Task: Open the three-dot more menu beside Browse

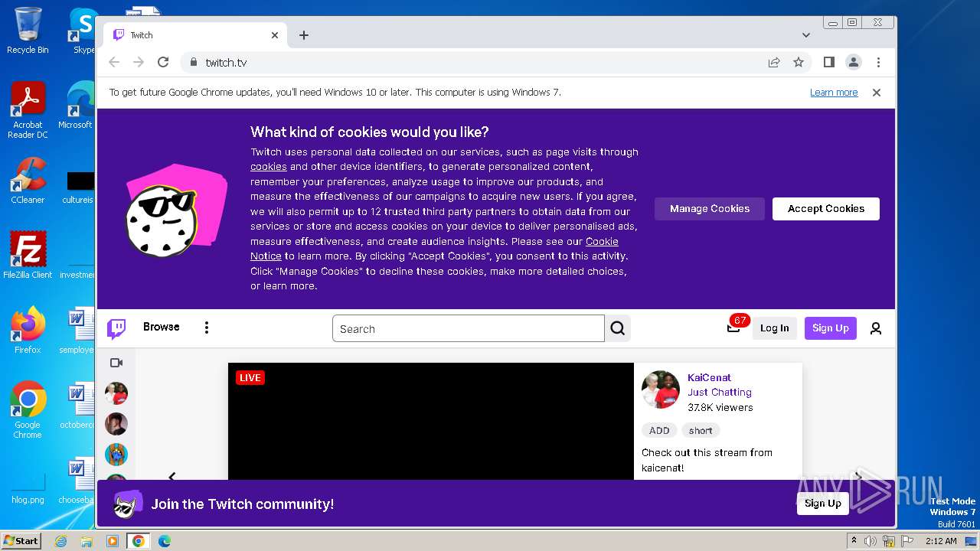Action: point(206,328)
